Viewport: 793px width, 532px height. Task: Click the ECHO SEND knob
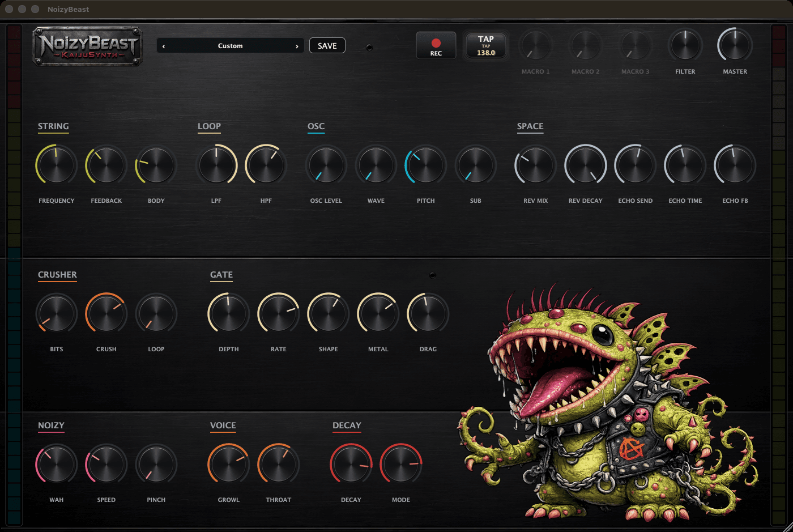636,165
